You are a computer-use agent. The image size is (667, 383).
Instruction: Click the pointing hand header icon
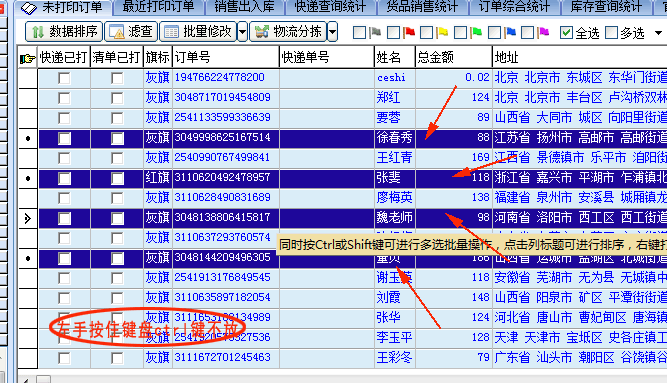pyautogui.click(x=28, y=58)
